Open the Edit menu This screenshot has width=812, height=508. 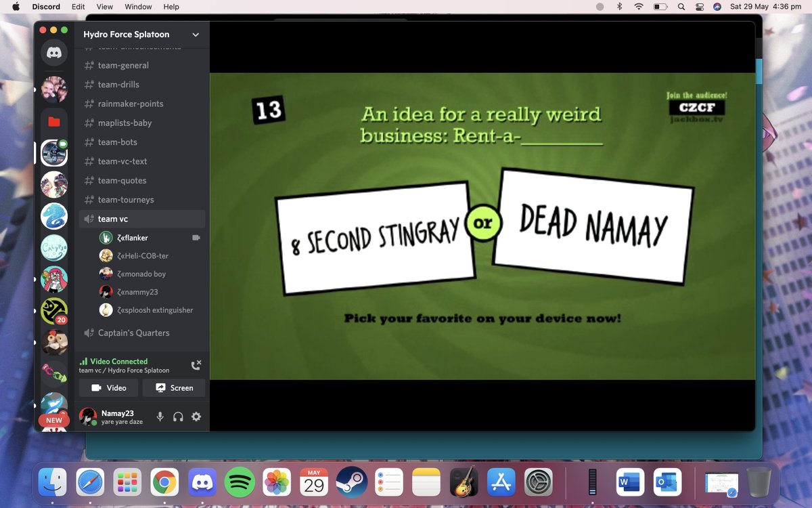(x=78, y=7)
